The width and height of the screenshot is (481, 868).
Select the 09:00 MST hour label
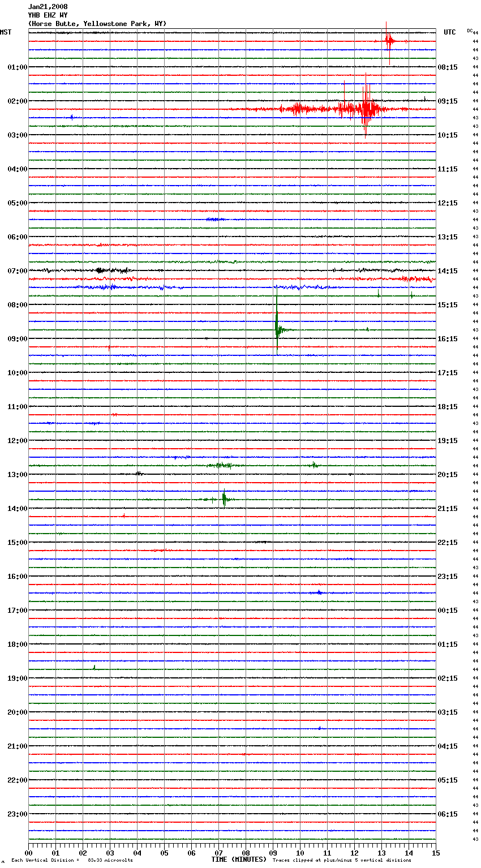[x=17, y=339]
